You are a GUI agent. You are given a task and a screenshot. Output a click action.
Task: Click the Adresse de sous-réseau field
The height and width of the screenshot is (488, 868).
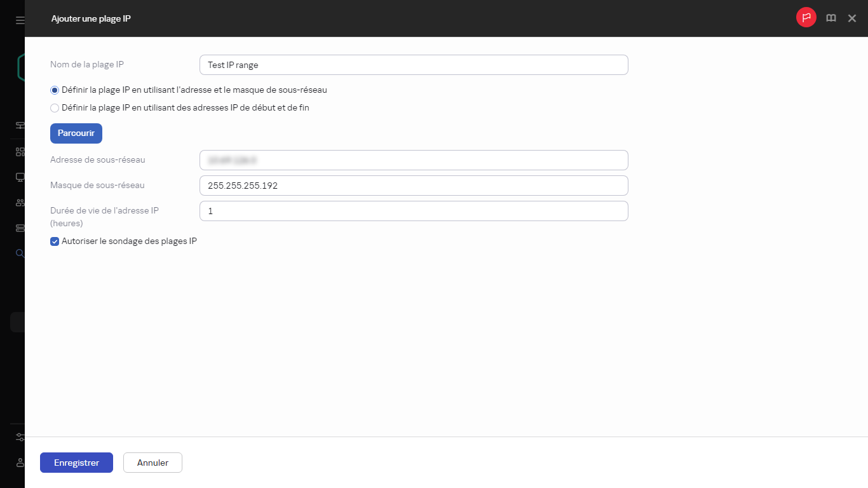point(414,160)
